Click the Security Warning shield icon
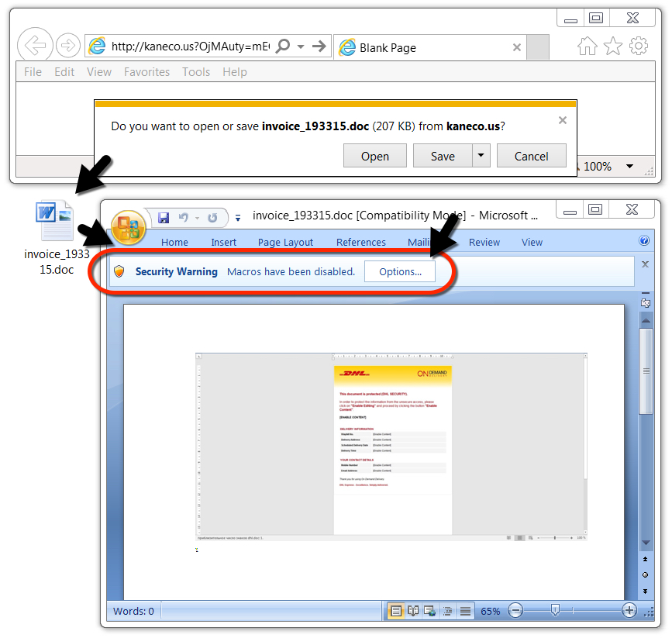The width and height of the screenshot is (672, 638). tap(119, 271)
